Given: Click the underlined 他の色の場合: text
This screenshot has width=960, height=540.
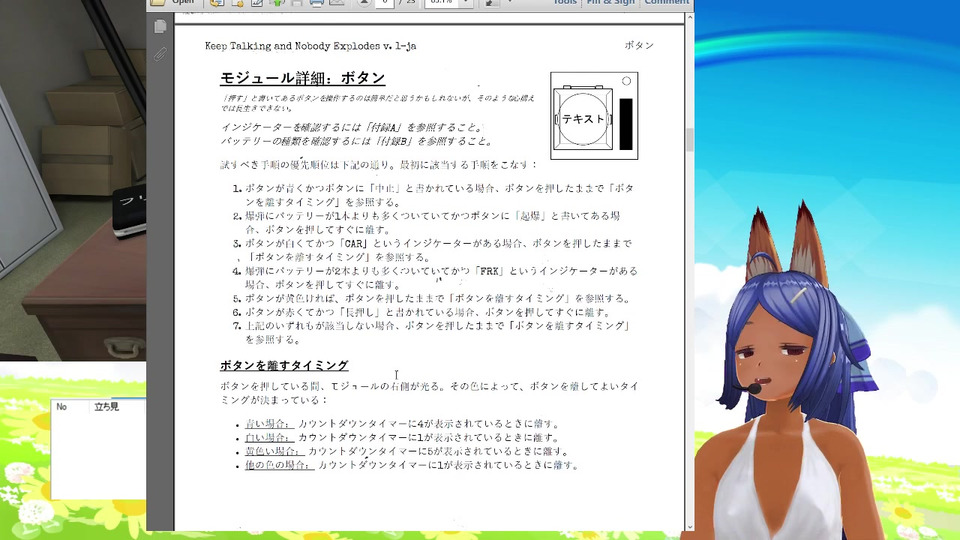Looking at the screenshot, I should click(x=279, y=465).
